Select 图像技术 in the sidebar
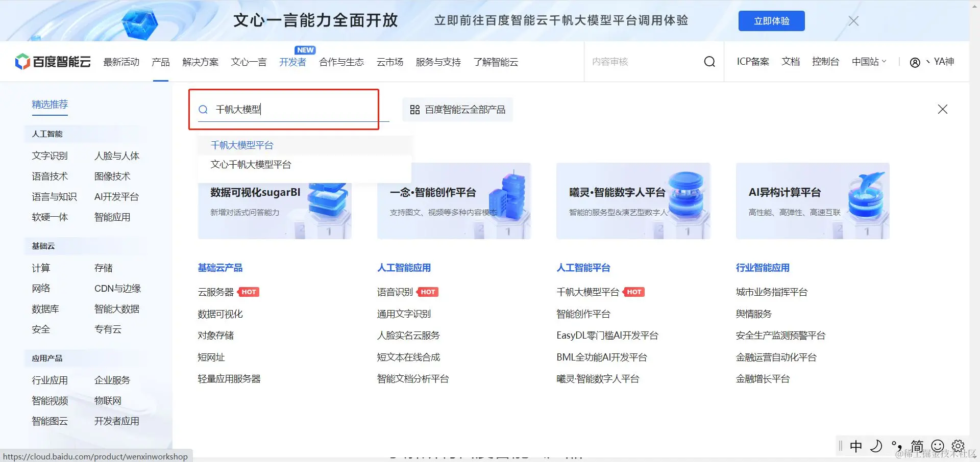Screen dimensions: 980x462 [x=112, y=176]
